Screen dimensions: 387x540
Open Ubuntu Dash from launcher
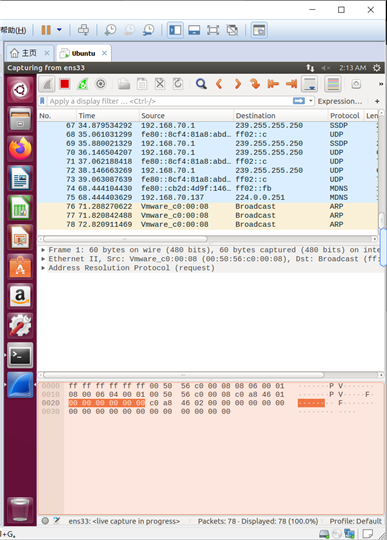[x=20, y=90]
